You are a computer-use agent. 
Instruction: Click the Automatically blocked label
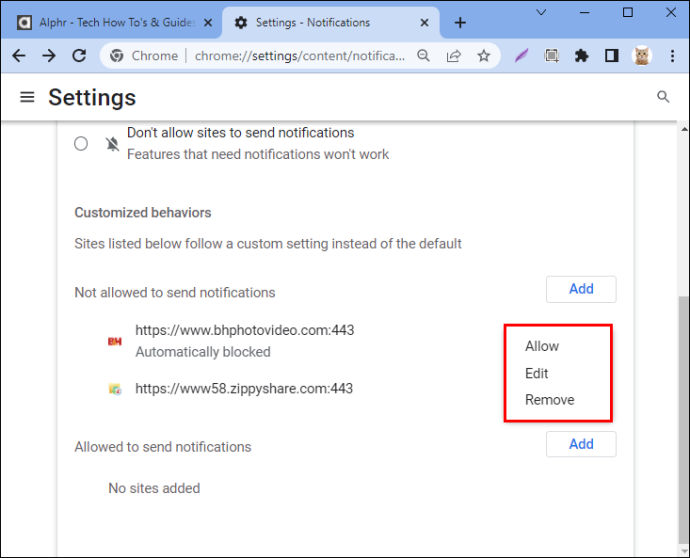pyautogui.click(x=203, y=352)
